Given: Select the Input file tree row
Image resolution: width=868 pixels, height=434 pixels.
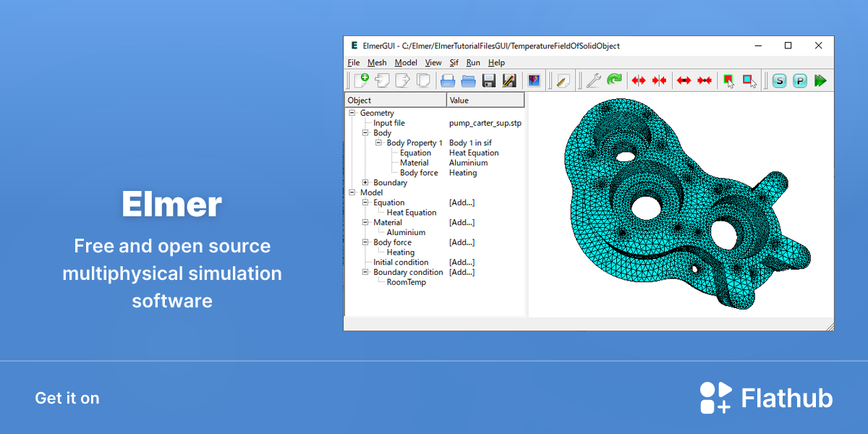Looking at the screenshot, I should (x=389, y=123).
